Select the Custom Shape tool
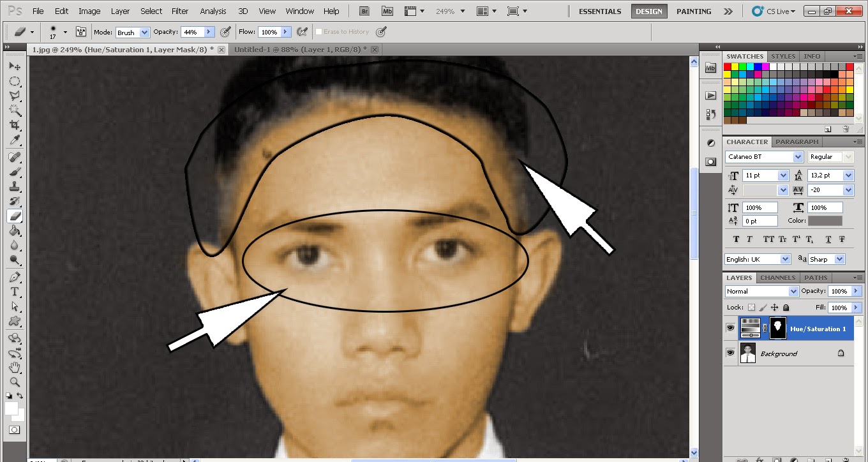This screenshot has width=868, height=462. click(x=15, y=321)
